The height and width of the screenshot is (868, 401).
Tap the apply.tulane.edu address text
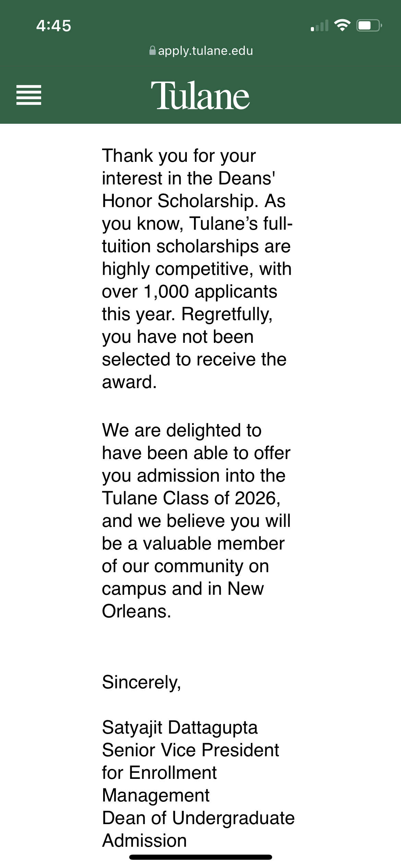click(205, 51)
